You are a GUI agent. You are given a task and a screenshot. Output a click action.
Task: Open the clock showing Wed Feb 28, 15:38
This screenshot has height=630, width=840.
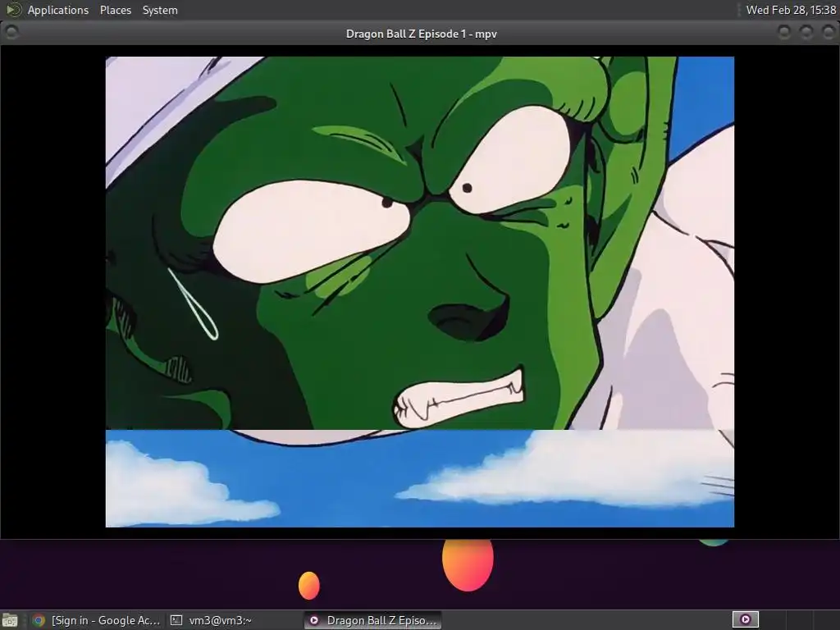(x=791, y=10)
